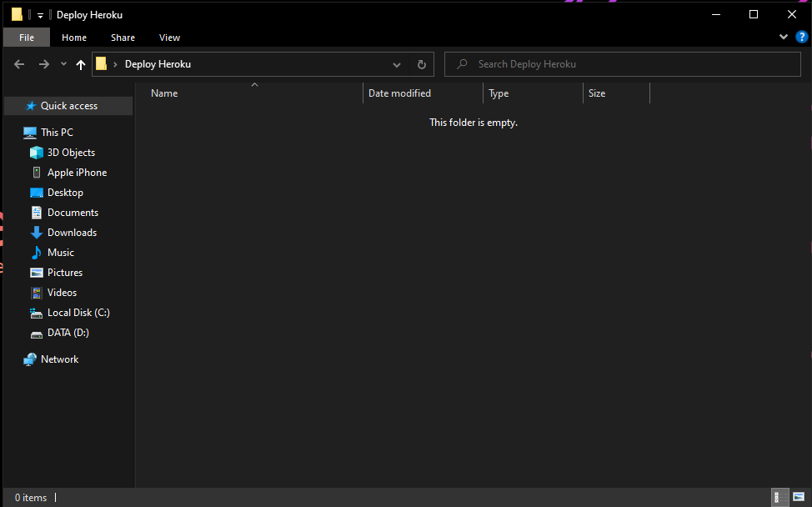Close the Deploy Heroku window
Screen dimensions: 812x507
[x=792, y=14]
